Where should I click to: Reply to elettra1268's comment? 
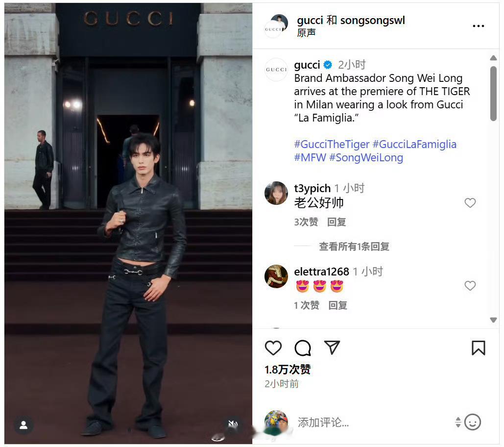[x=337, y=305]
